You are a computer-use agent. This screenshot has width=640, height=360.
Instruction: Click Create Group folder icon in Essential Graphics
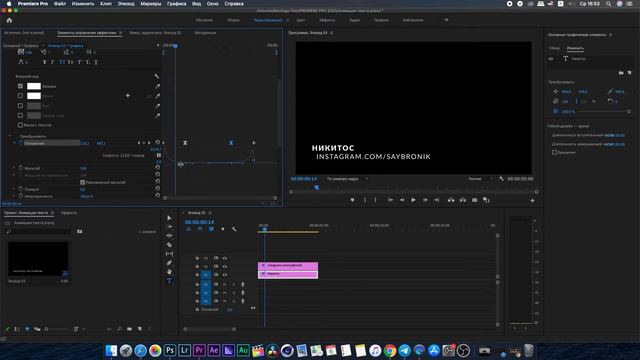[x=621, y=73]
